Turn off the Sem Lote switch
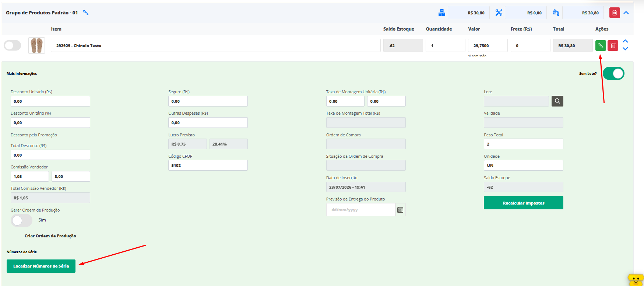The width and height of the screenshot is (644, 286). (x=613, y=73)
